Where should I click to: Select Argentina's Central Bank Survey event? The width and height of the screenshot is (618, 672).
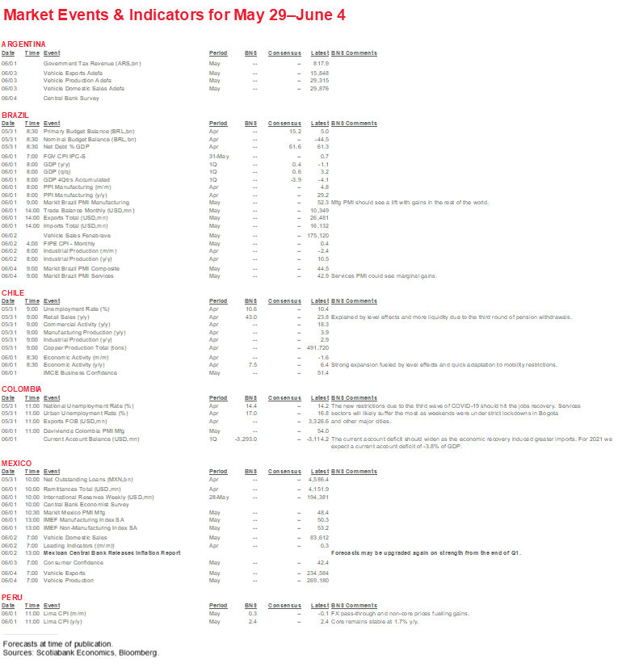coord(73,97)
